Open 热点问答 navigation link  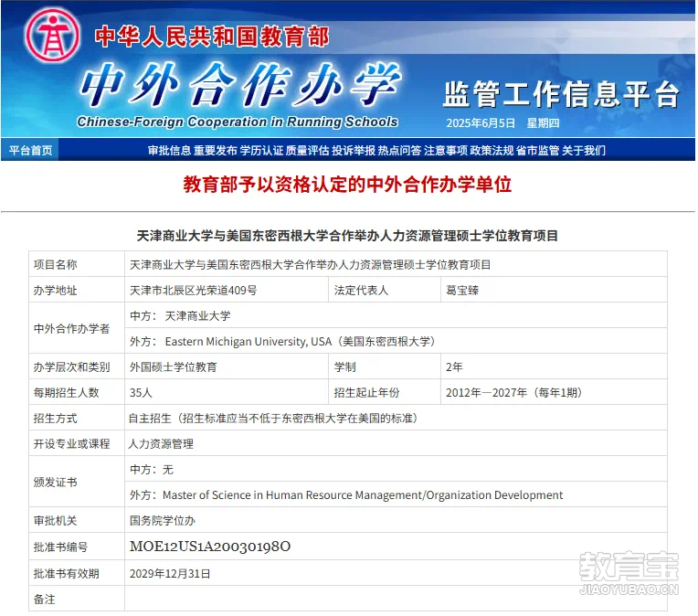coord(400,151)
